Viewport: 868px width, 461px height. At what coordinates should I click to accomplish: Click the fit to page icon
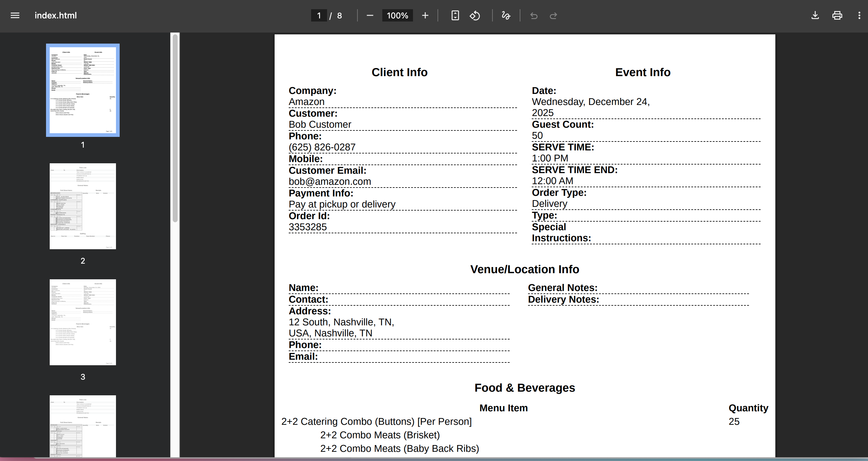click(455, 16)
